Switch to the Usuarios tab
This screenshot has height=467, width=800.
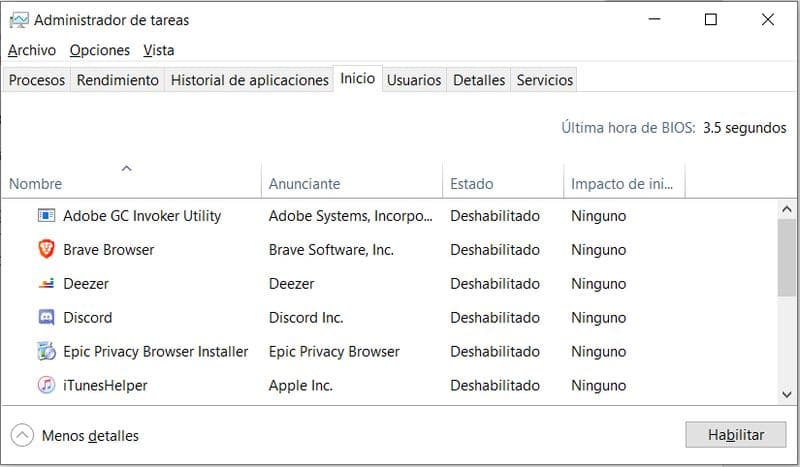point(414,80)
